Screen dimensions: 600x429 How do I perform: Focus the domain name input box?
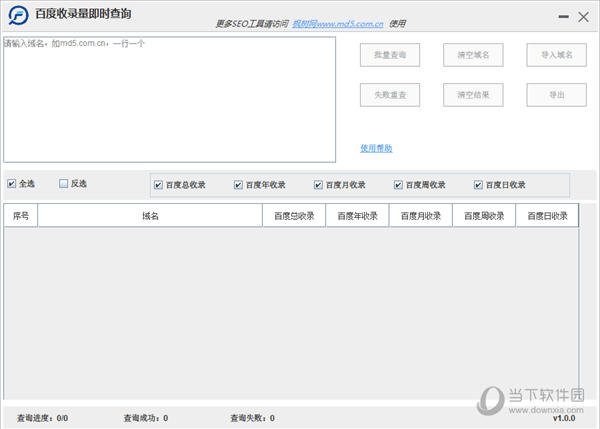coord(170,100)
